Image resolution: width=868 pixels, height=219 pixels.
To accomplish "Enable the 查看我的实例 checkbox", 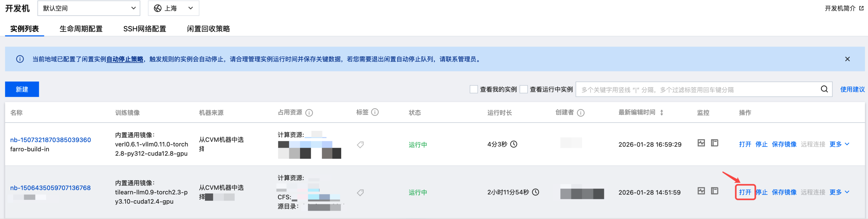I will point(474,89).
